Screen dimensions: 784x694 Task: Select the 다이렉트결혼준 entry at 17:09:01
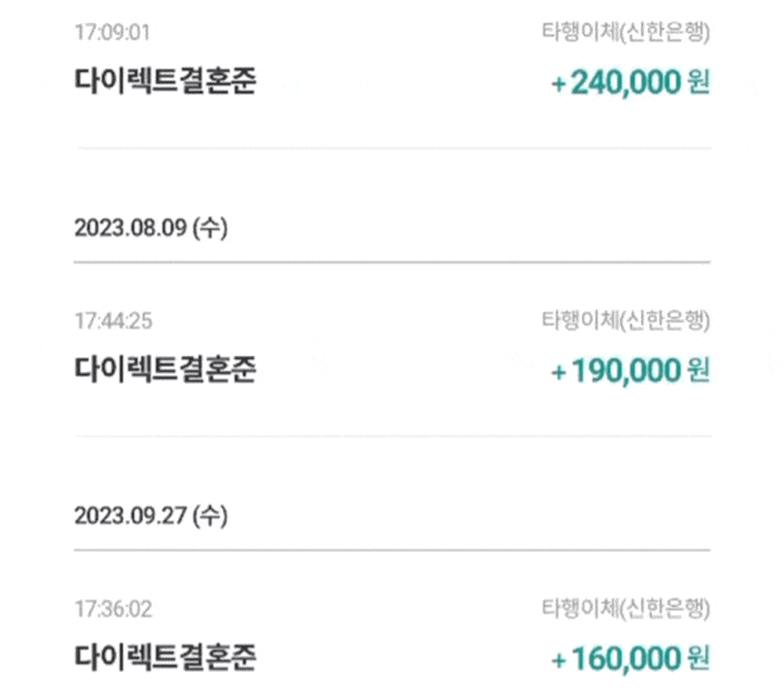pos(165,82)
